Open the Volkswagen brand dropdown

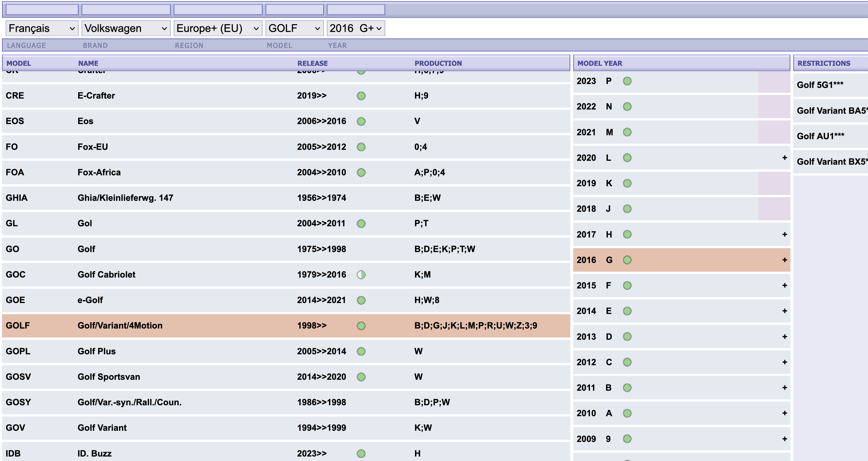126,28
